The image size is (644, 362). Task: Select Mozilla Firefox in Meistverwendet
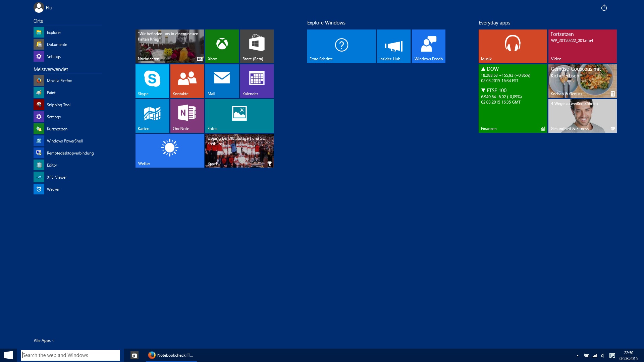pos(59,81)
